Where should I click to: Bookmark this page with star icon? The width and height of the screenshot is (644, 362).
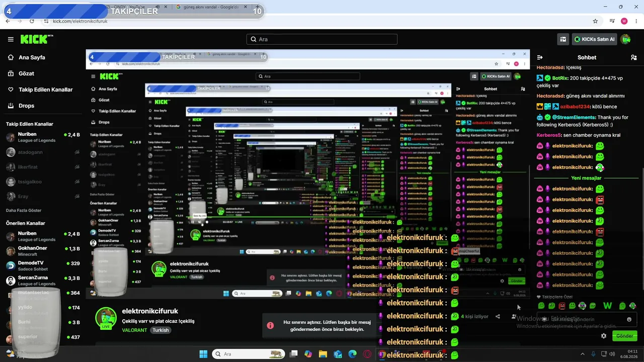(x=595, y=21)
